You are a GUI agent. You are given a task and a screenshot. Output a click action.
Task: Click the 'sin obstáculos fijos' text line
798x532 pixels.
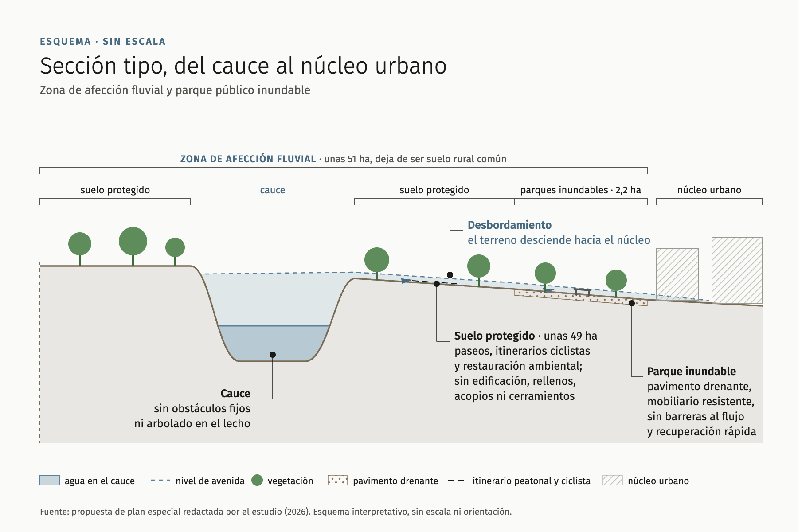pyautogui.click(x=202, y=409)
